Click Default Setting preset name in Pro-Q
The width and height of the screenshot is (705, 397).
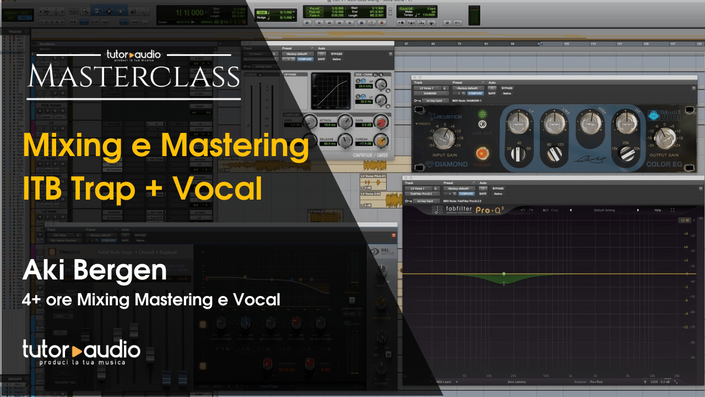click(604, 210)
